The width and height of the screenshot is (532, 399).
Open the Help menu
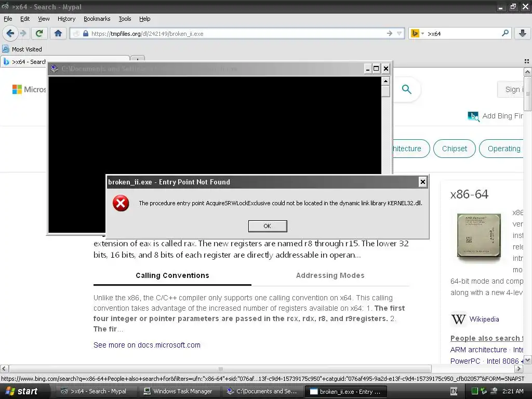tap(144, 19)
